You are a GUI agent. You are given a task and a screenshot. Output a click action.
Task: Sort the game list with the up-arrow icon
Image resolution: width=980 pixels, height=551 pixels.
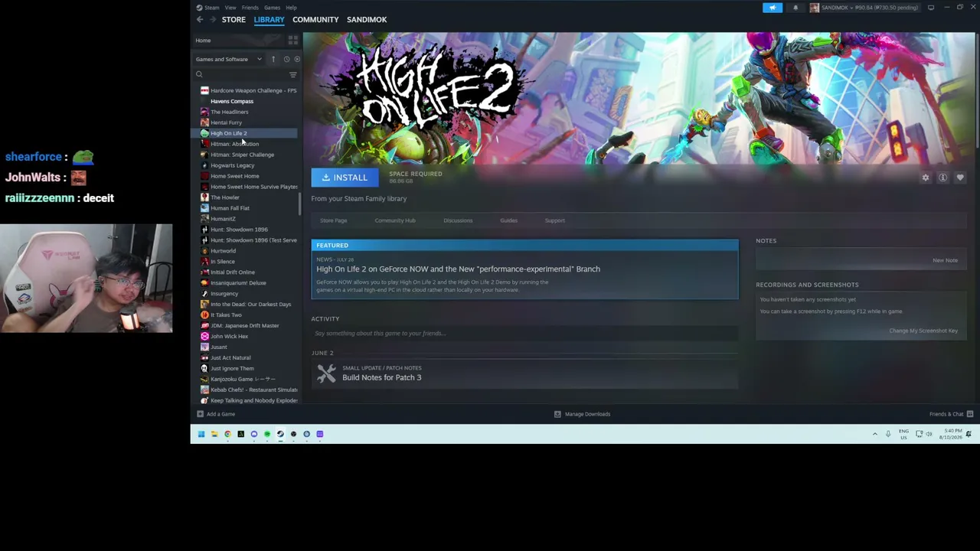coord(273,59)
